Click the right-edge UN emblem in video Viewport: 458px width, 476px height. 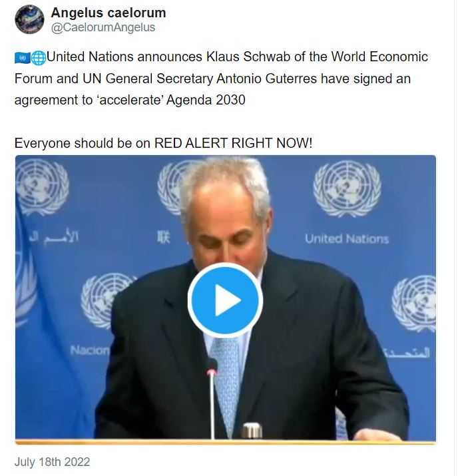tap(414, 303)
